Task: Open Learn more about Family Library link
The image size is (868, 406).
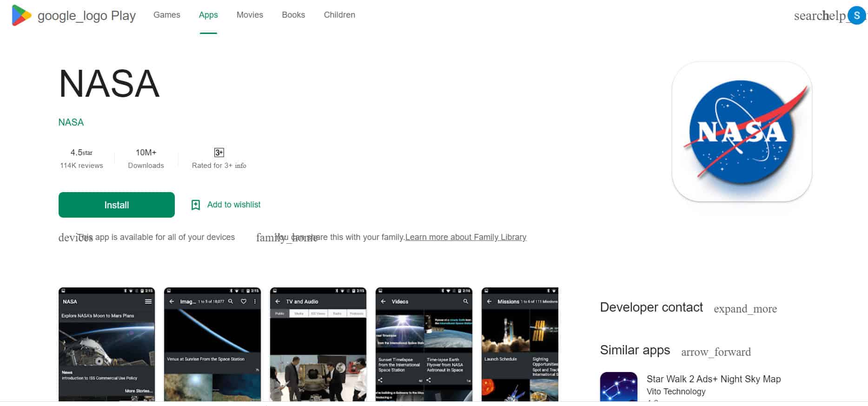Action: pos(466,237)
